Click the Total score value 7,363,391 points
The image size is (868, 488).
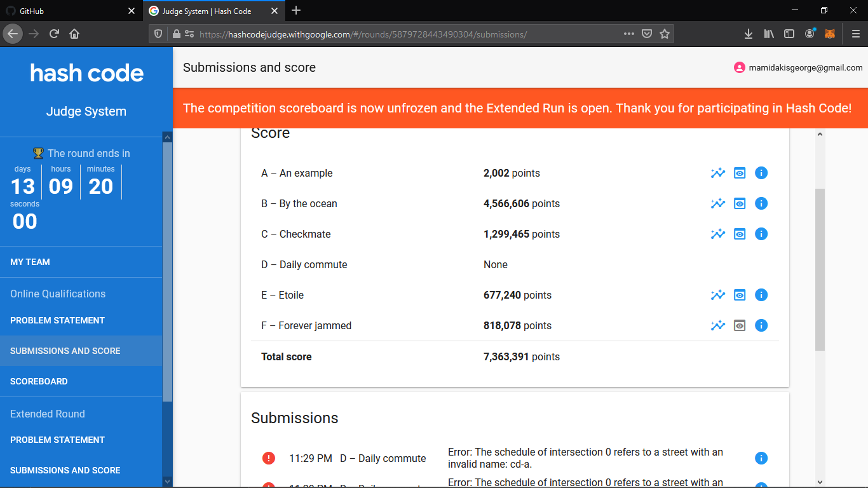522,356
